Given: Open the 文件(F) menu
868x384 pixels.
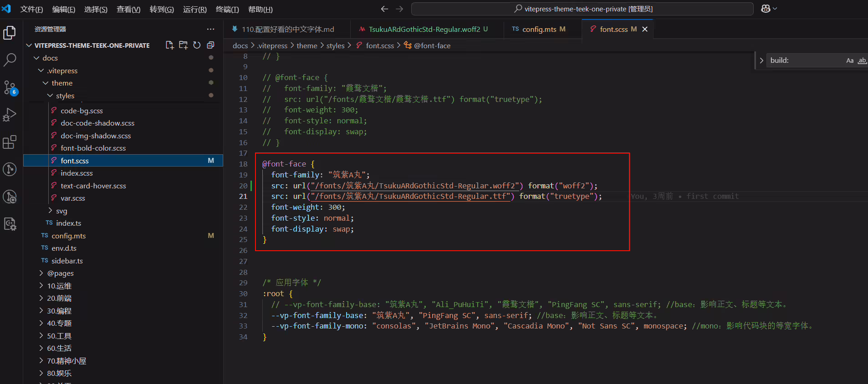Looking at the screenshot, I should (x=31, y=9).
